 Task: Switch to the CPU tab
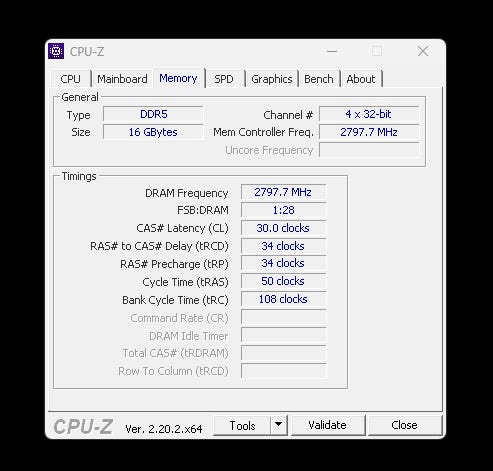coord(70,79)
